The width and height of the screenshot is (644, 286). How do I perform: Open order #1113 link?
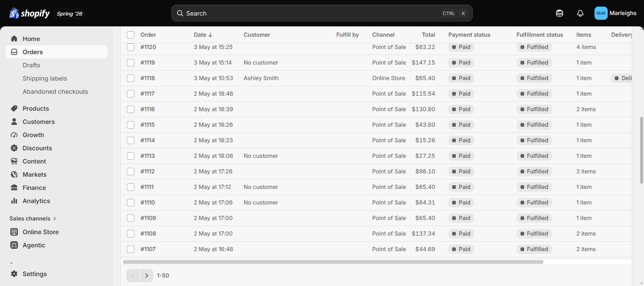coord(148,156)
